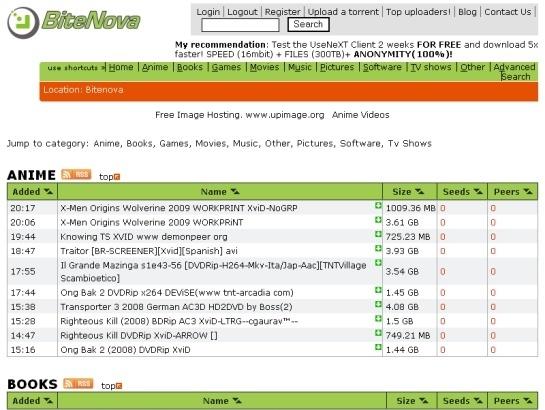Click green download icon for X-Men Origins Wolverine 2009 WORKPRiNT 3.61 GB
The height and width of the screenshot is (410, 545).
coord(378,220)
